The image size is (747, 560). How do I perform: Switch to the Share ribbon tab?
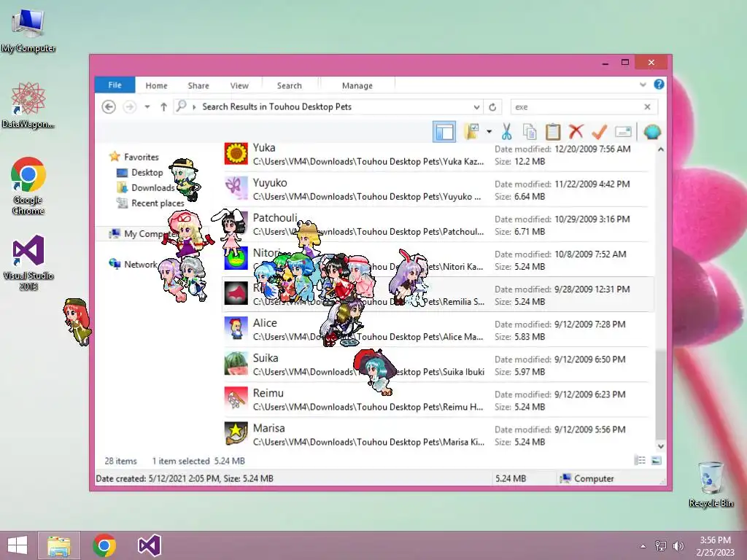[198, 86]
